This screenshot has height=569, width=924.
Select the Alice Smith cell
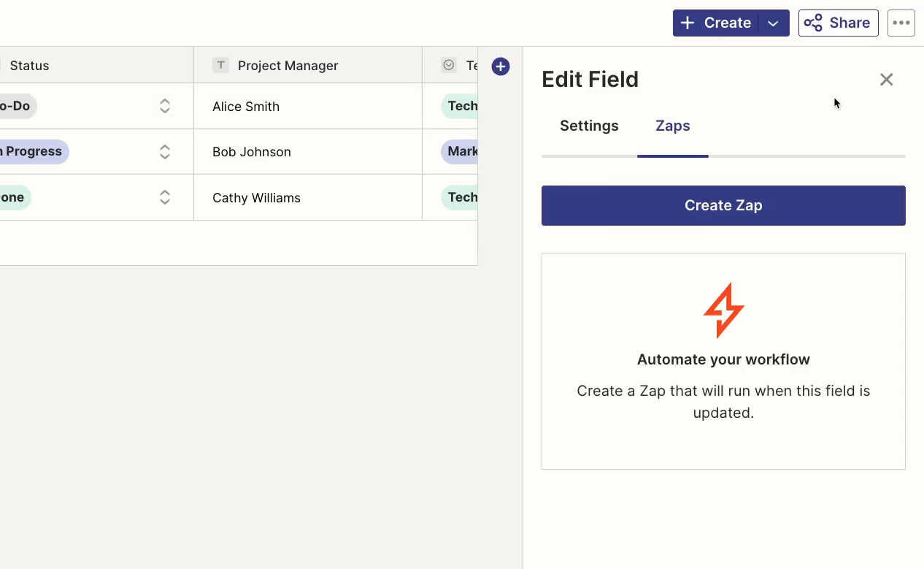(308, 106)
